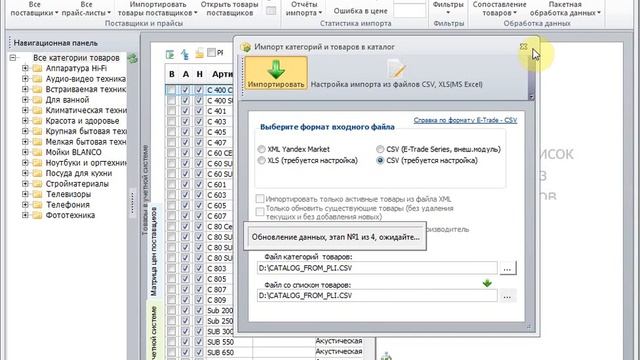
Task: Click the Телевизоры folder icon
Action: (x=38, y=194)
